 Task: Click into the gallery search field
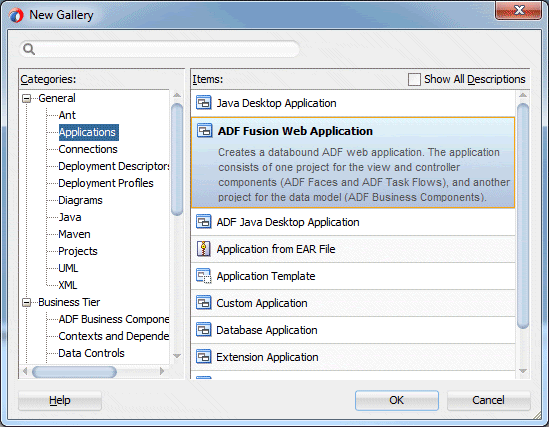pos(159,49)
